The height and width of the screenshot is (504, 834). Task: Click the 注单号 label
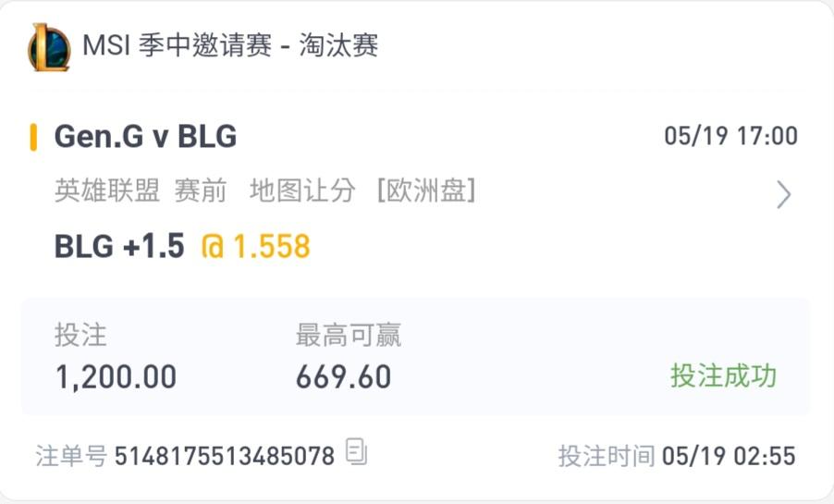(x=71, y=456)
